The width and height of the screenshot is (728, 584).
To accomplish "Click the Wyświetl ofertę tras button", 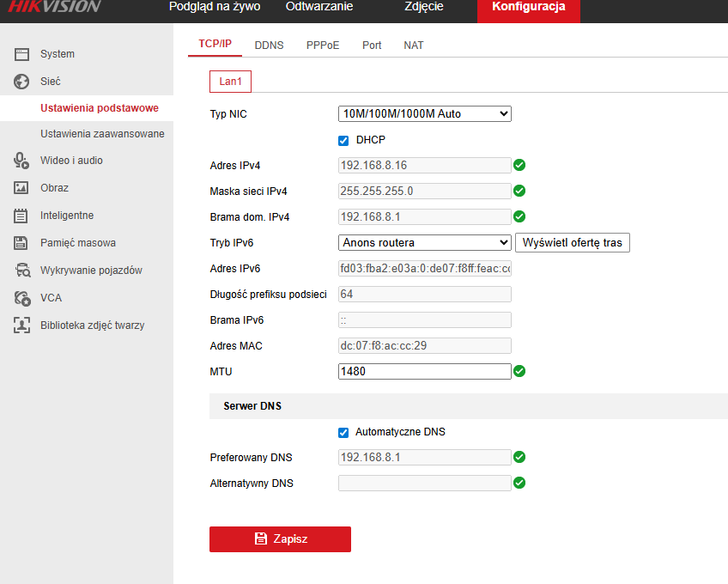I will coord(572,242).
